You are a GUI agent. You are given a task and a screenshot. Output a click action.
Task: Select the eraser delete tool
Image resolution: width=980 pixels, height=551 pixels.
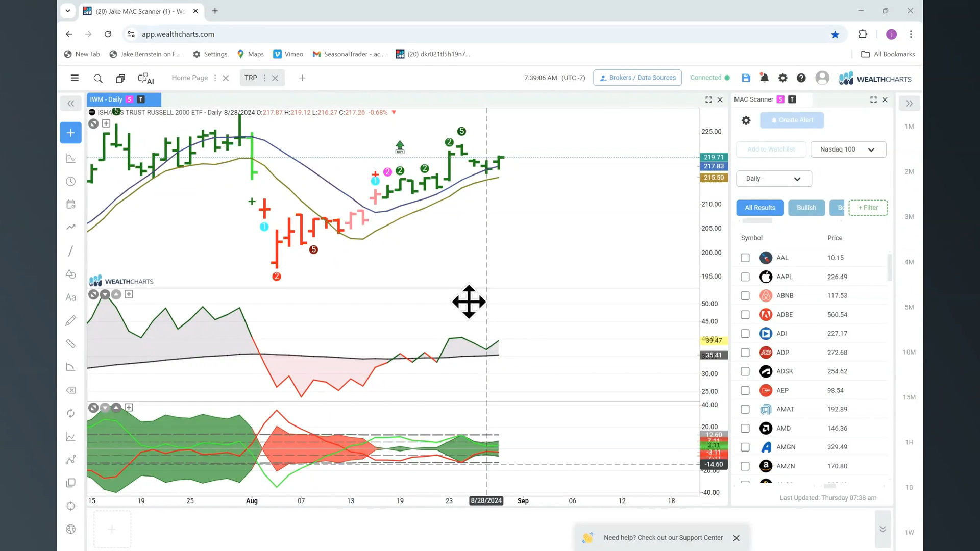coord(71,390)
